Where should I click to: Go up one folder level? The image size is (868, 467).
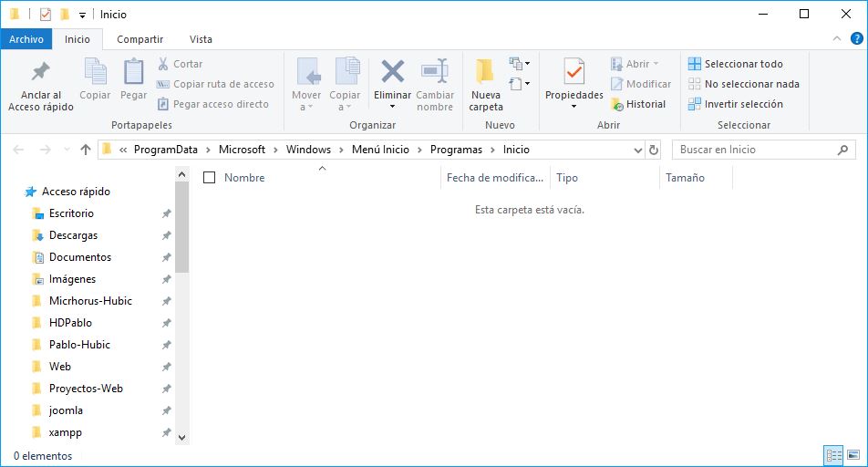click(86, 150)
